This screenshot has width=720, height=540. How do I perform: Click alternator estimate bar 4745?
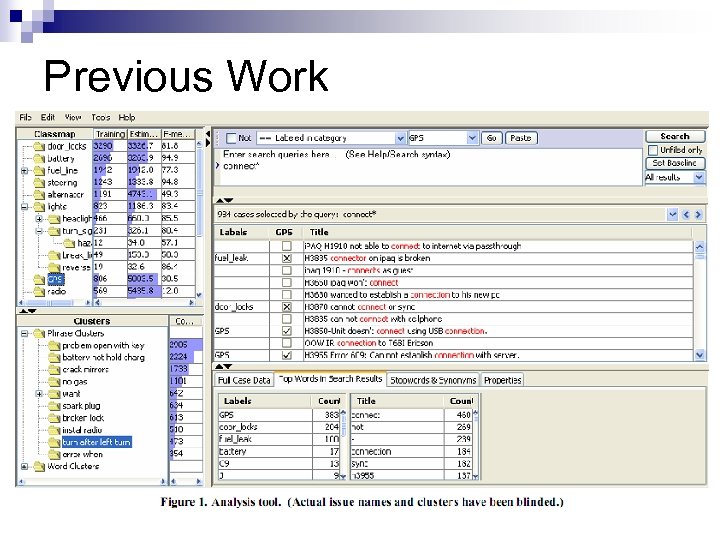142,195
